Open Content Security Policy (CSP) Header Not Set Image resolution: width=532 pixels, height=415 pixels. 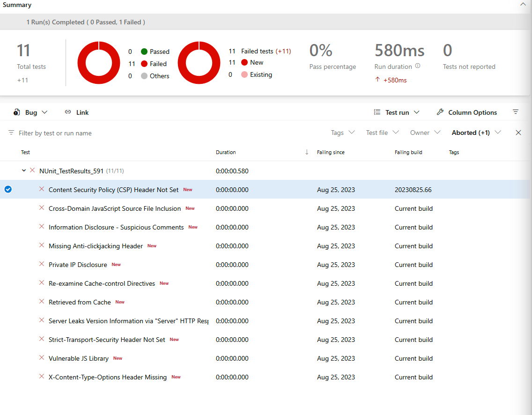113,190
